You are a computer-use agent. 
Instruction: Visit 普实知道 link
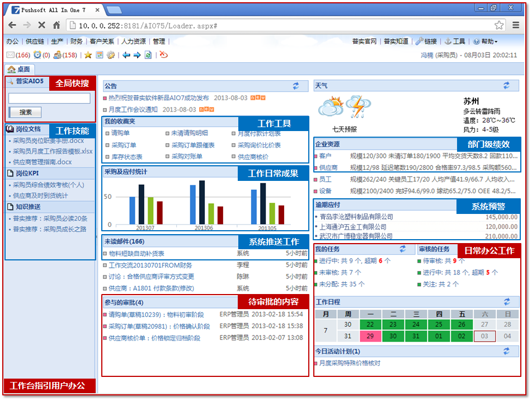[x=396, y=41]
